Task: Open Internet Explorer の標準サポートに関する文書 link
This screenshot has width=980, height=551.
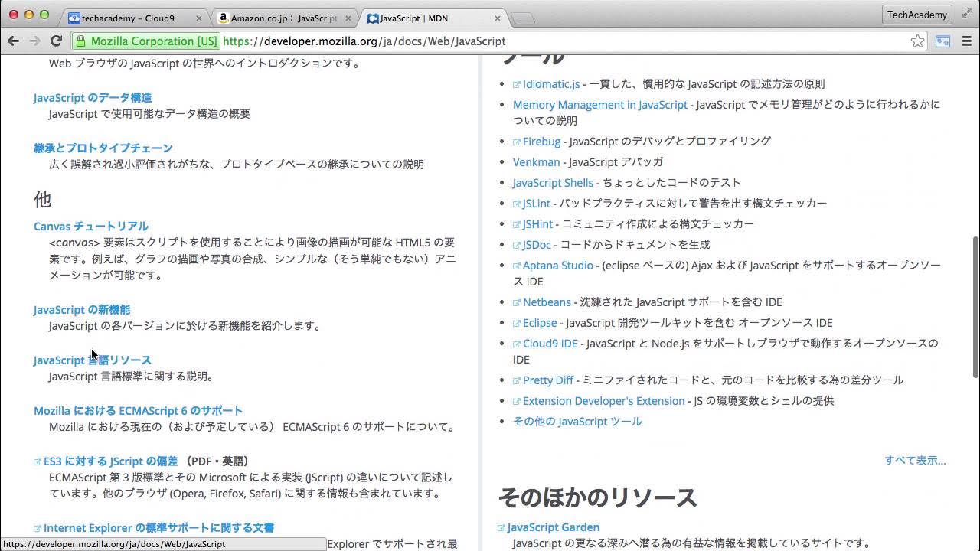Action: click(x=158, y=527)
